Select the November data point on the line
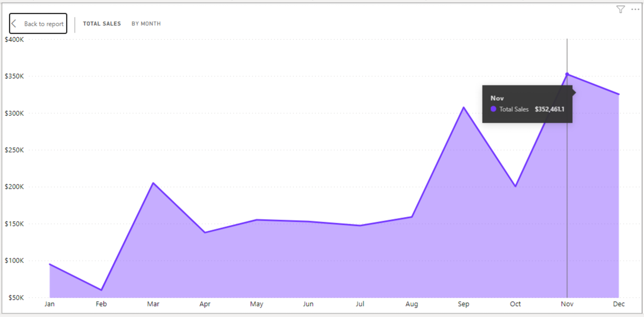644x317 pixels. (567, 75)
